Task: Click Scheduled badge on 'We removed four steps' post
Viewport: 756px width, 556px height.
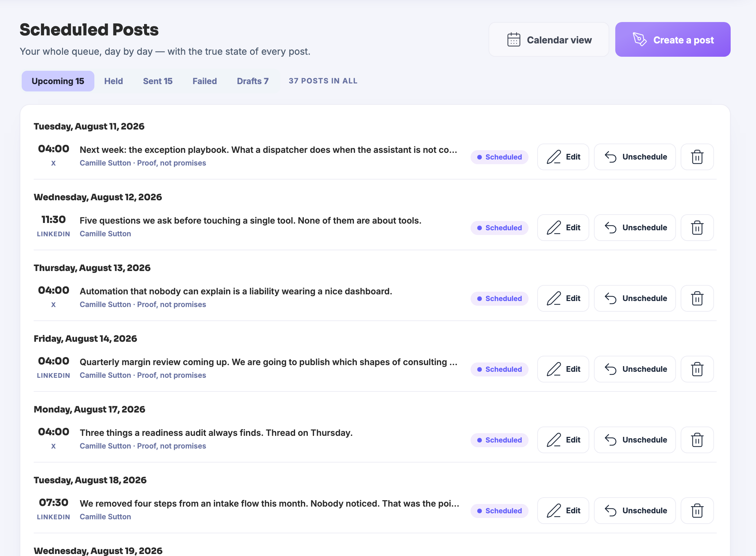Action: [500, 511]
